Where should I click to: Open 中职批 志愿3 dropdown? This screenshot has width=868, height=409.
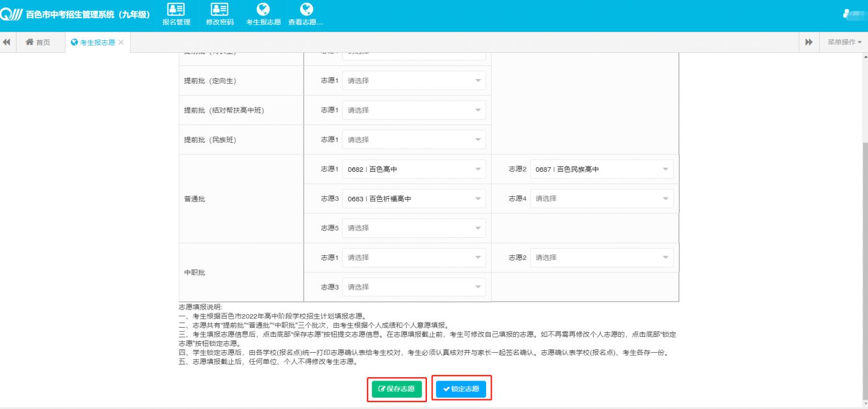pos(414,287)
